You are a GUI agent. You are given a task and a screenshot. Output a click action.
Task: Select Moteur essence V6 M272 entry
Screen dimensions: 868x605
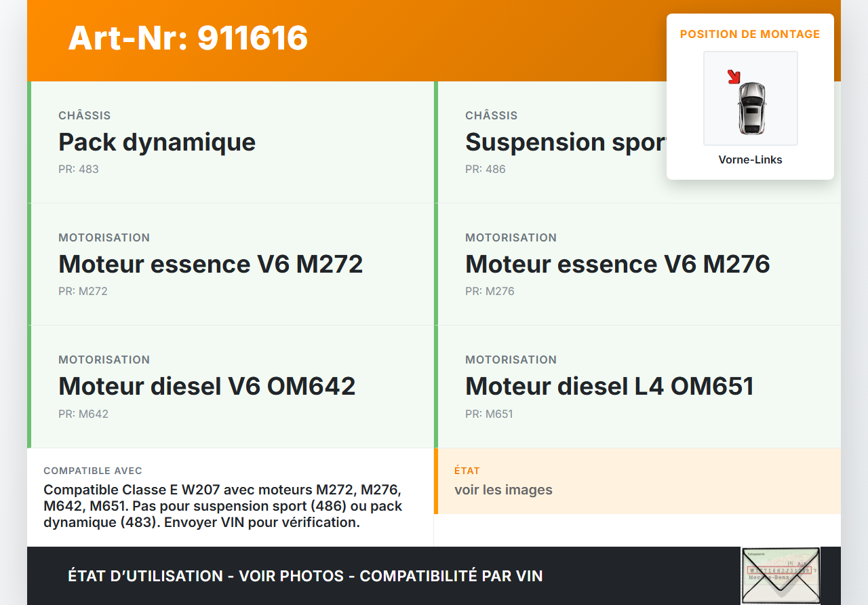coord(211,264)
